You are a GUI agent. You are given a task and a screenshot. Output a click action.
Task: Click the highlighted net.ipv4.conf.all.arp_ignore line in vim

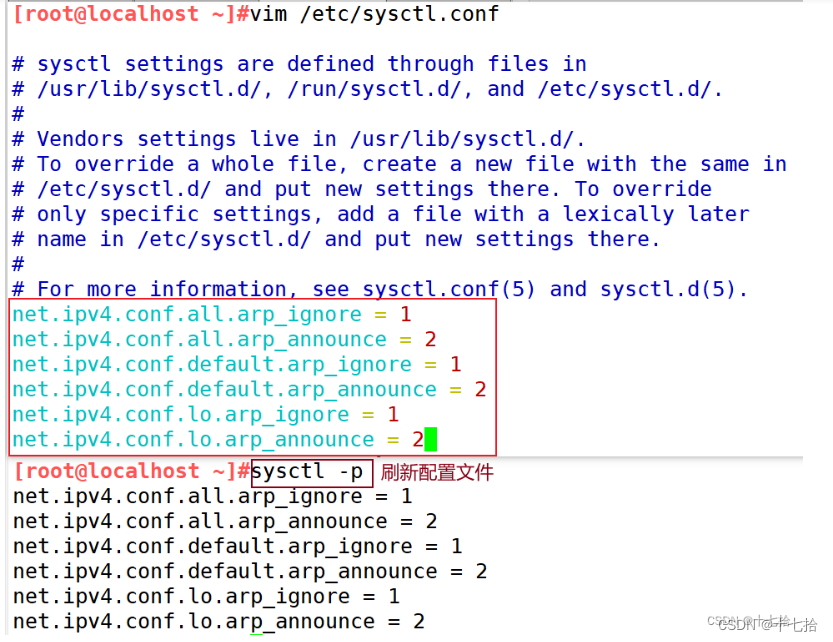point(212,315)
